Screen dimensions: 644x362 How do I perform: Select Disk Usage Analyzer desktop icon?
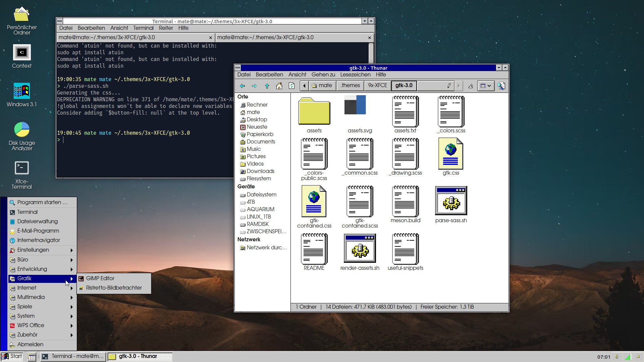click(x=22, y=136)
